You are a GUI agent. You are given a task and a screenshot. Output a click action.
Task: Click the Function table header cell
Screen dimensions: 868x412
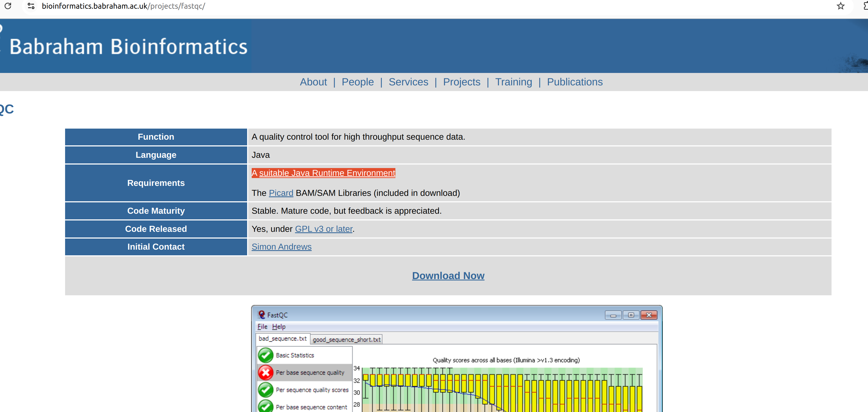pyautogui.click(x=156, y=137)
